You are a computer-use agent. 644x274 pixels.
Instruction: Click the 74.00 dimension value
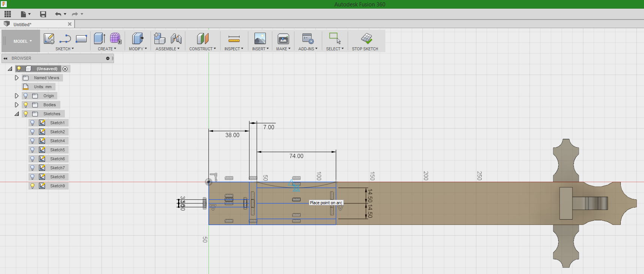[296, 156]
